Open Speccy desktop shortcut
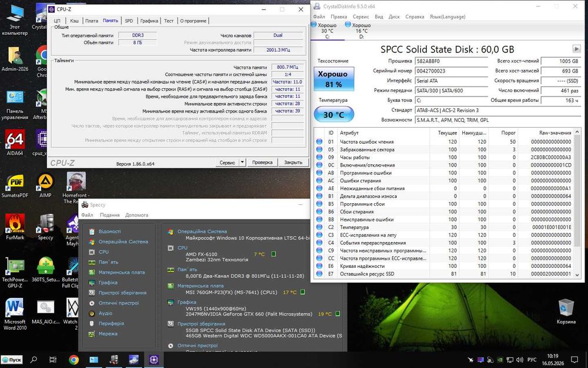The height and width of the screenshot is (368, 588). (x=45, y=227)
